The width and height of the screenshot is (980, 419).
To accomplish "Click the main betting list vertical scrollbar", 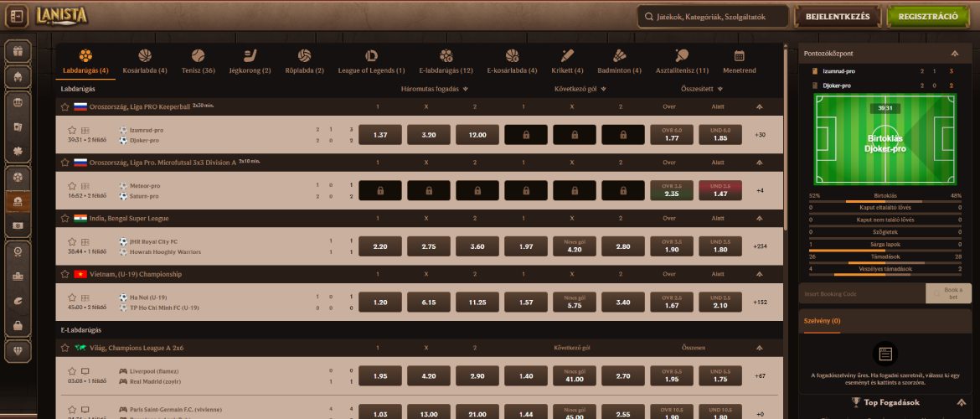I will (x=786, y=134).
